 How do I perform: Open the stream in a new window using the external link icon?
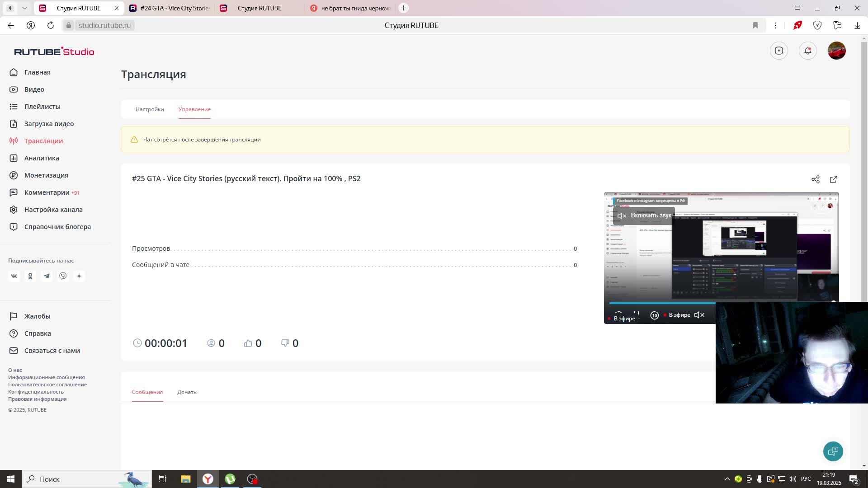(833, 179)
